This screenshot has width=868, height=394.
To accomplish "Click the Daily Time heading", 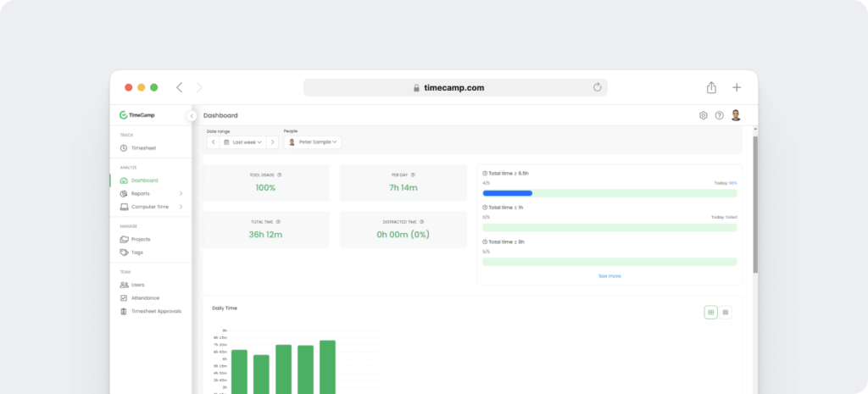I will pyautogui.click(x=225, y=308).
